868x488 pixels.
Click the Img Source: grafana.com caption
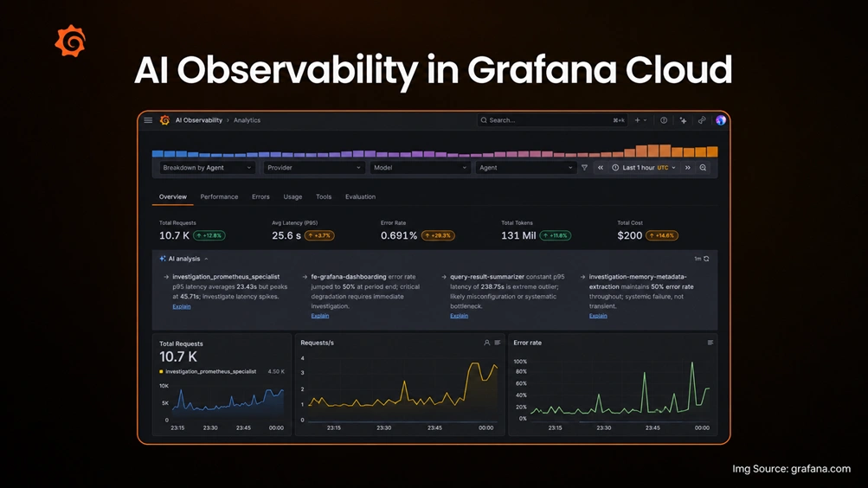pyautogui.click(x=791, y=469)
